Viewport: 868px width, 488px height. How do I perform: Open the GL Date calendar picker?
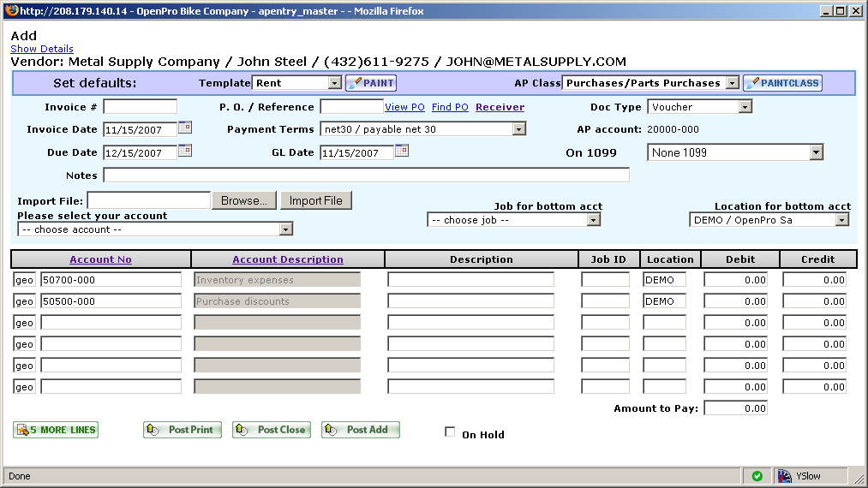pos(401,151)
